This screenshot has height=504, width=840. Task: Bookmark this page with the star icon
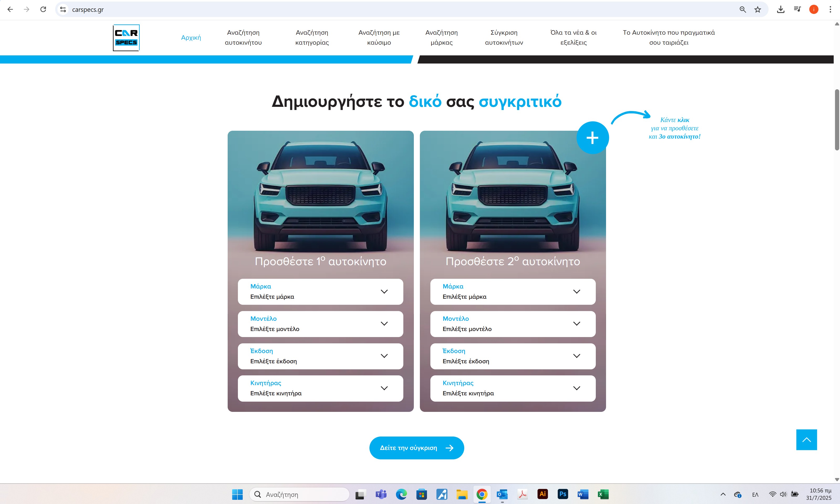(x=758, y=9)
